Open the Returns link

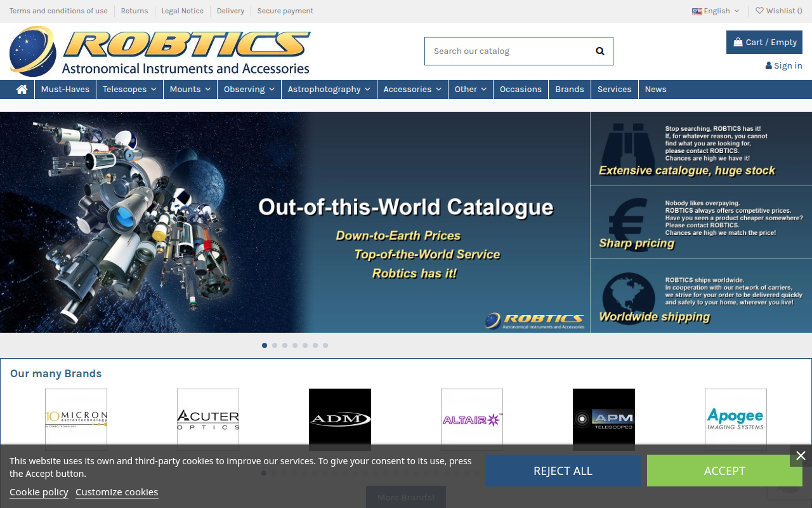(134, 11)
